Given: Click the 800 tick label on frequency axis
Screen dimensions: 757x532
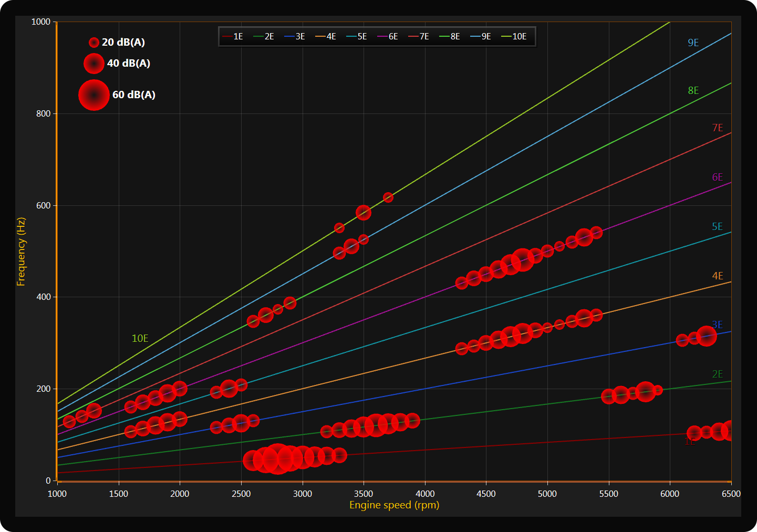Looking at the screenshot, I should click(x=43, y=114).
